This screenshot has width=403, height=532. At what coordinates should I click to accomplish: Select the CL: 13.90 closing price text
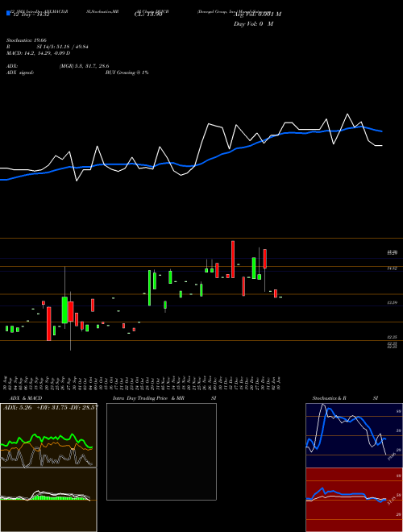tap(148, 15)
